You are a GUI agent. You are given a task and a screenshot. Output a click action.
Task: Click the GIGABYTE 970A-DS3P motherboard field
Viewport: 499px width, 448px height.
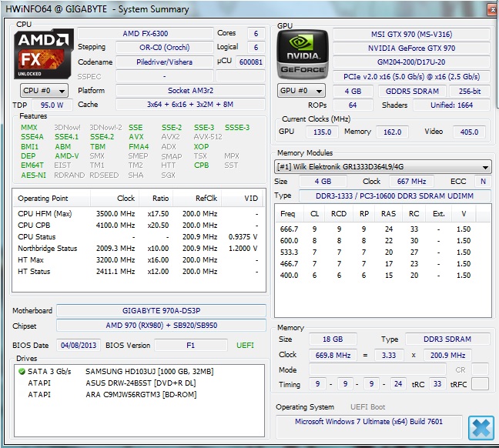162,310
